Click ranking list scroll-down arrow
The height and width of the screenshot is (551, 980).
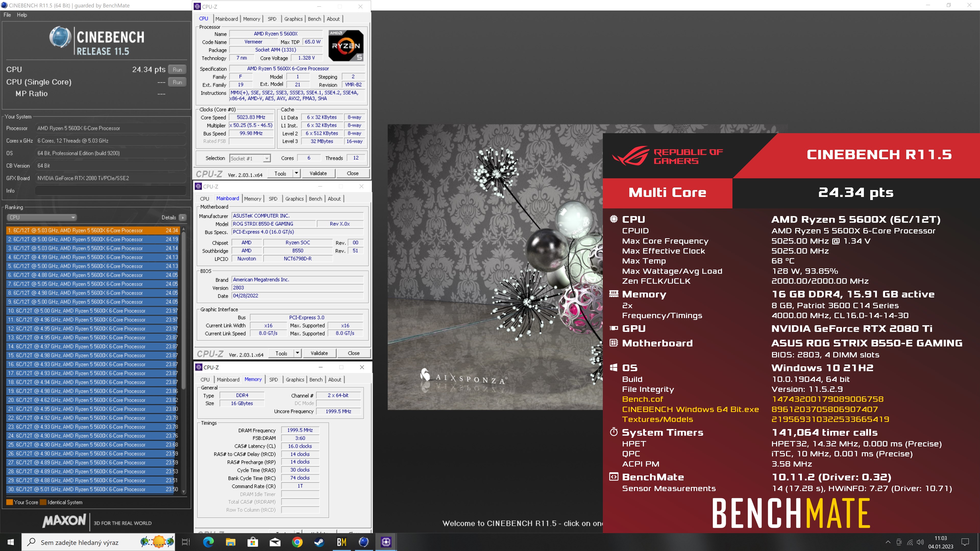click(183, 491)
